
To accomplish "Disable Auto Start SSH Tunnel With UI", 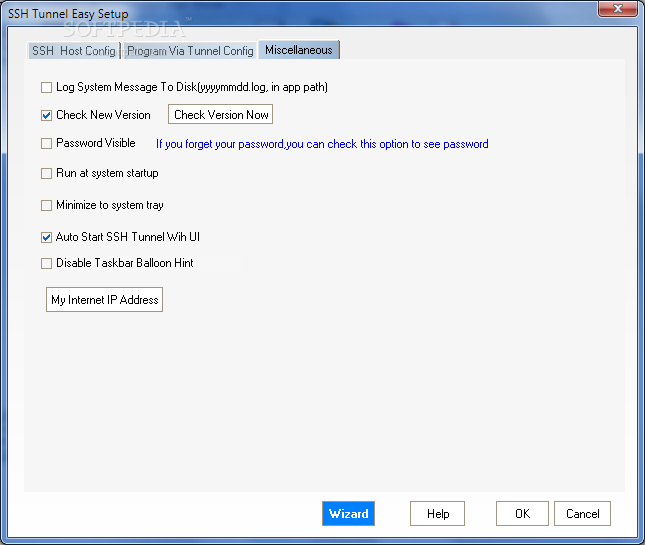I will [x=46, y=237].
